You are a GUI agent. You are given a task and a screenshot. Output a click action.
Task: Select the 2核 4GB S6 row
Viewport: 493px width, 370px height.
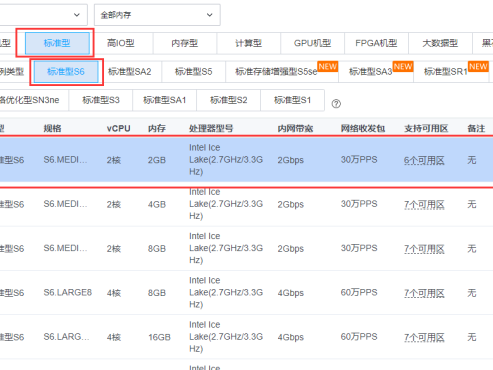[246, 204]
